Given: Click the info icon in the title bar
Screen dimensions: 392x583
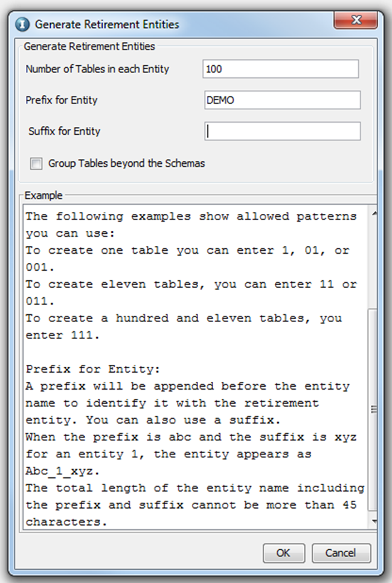Looking at the screenshot, I should 23,25.
